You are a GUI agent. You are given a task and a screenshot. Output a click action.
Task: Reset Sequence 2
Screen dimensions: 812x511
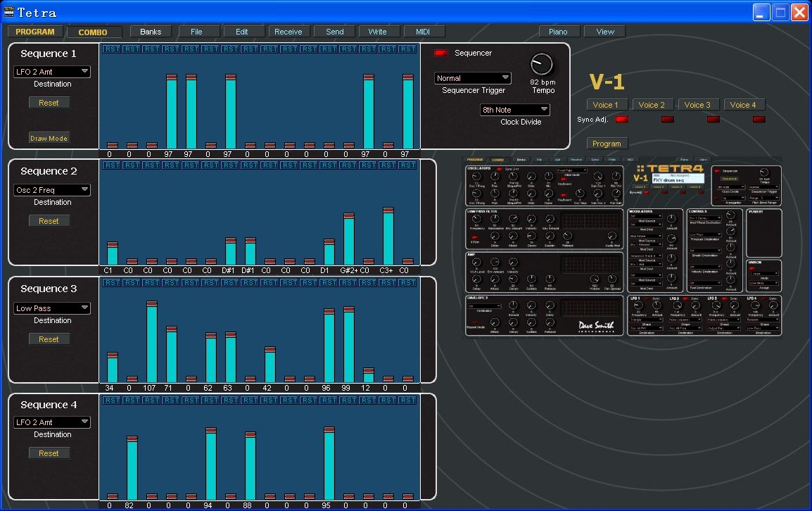(49, 221)
